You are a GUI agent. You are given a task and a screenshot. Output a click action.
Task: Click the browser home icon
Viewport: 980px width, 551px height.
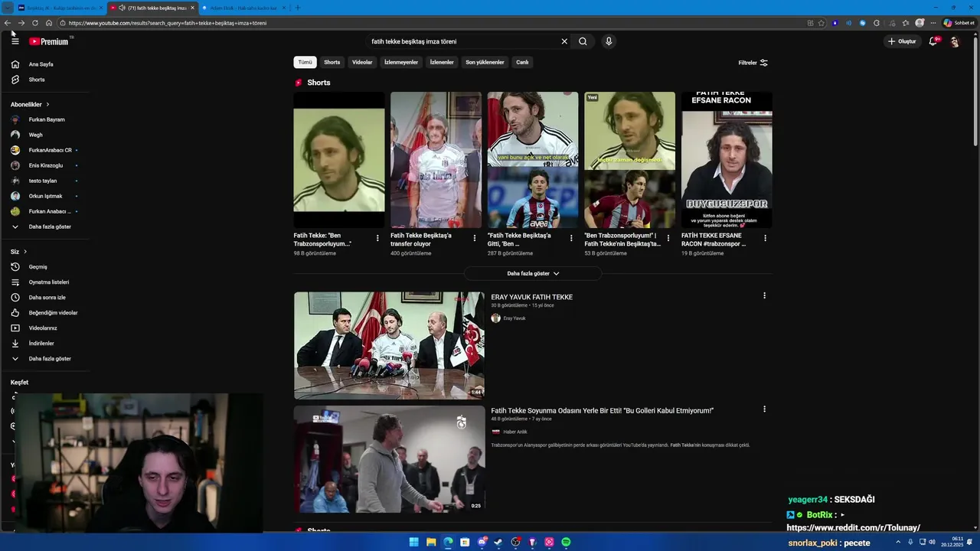pyautogui.click(x=49, y=23)
